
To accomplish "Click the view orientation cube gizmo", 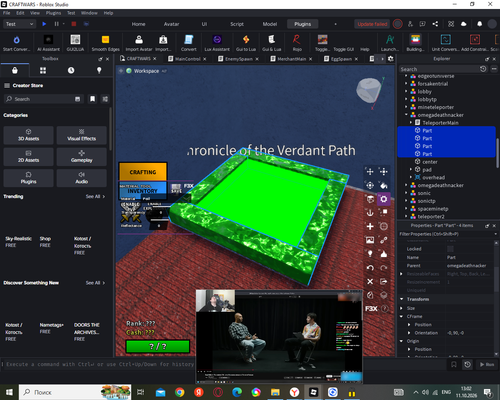I will [368, 90].
